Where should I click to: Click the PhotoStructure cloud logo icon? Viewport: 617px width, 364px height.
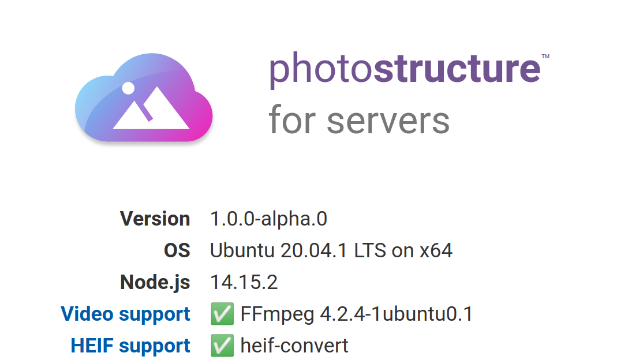(x=144, y=97)
